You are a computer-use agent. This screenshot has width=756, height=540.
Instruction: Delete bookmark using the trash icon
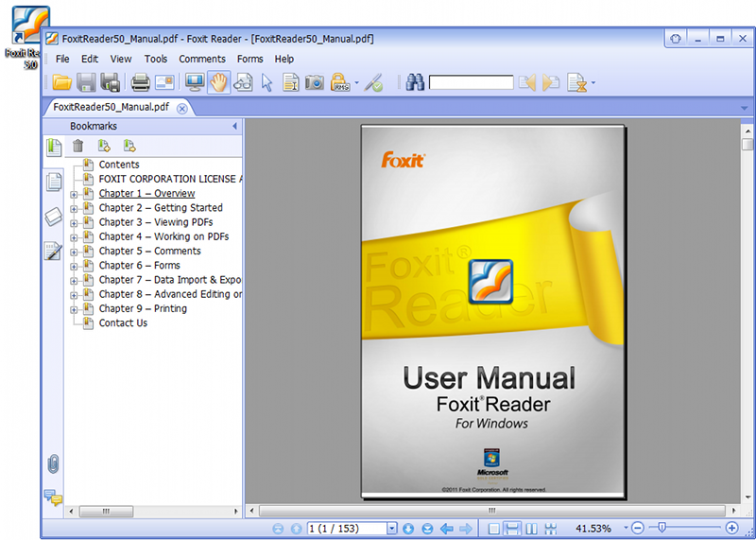click(x=78, y=146)
